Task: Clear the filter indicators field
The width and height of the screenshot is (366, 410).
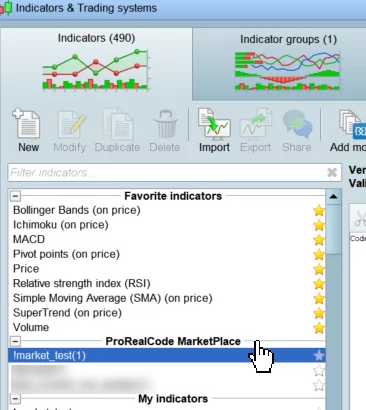Action: (x=332, y=172)
